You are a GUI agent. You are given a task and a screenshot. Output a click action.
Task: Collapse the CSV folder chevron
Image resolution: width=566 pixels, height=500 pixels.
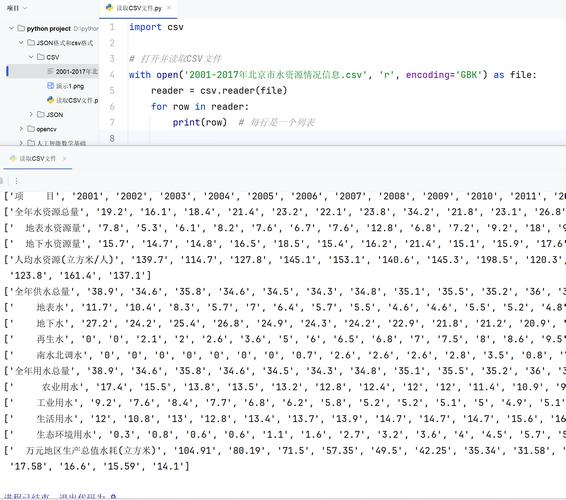pos(31,57)
